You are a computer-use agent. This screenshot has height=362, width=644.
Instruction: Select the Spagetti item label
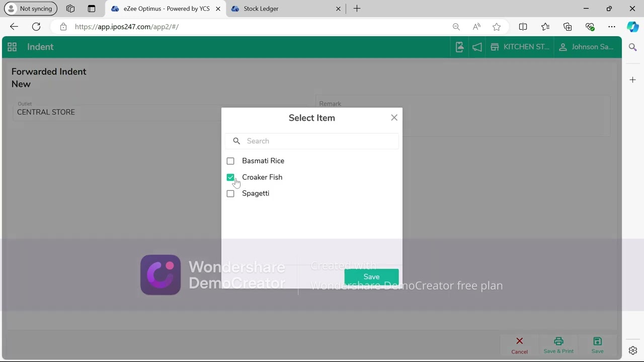(256, 194)
